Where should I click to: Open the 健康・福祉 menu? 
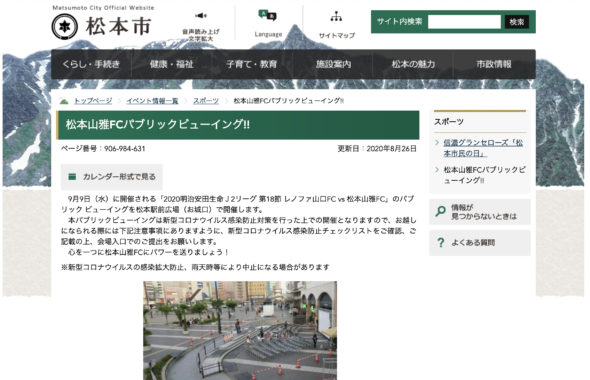[x=172, y=64]
